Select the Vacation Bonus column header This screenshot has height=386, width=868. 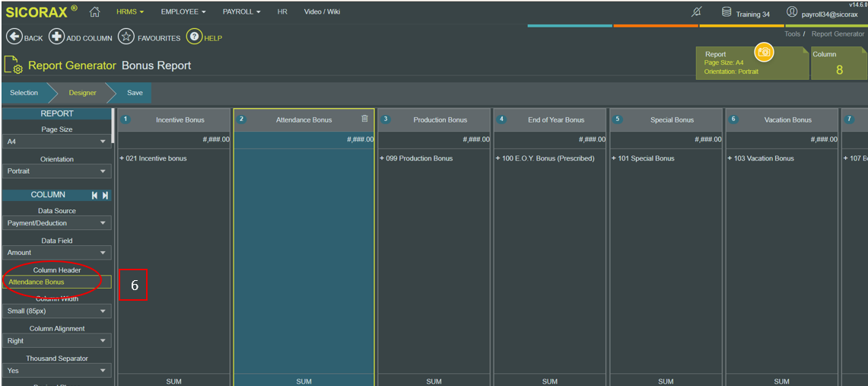781,120
